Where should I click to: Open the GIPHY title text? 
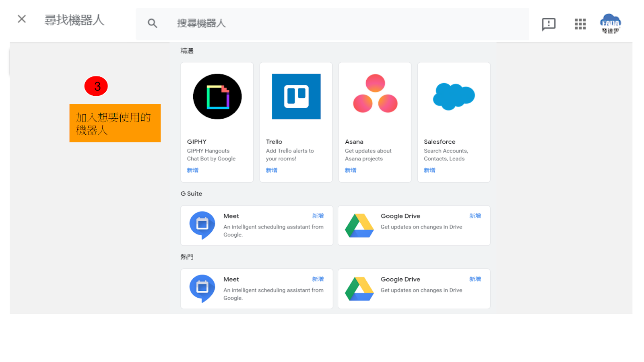point(197,142)
